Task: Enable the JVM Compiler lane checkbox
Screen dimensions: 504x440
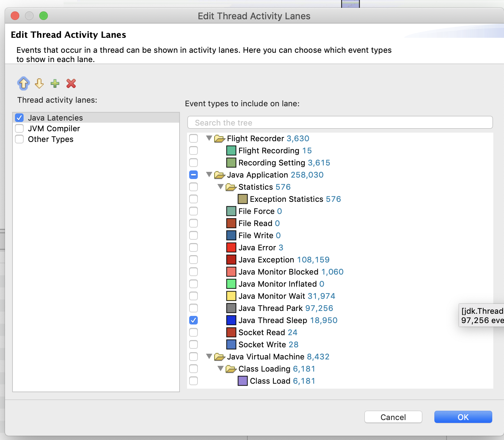Action: tap(19, 128)
